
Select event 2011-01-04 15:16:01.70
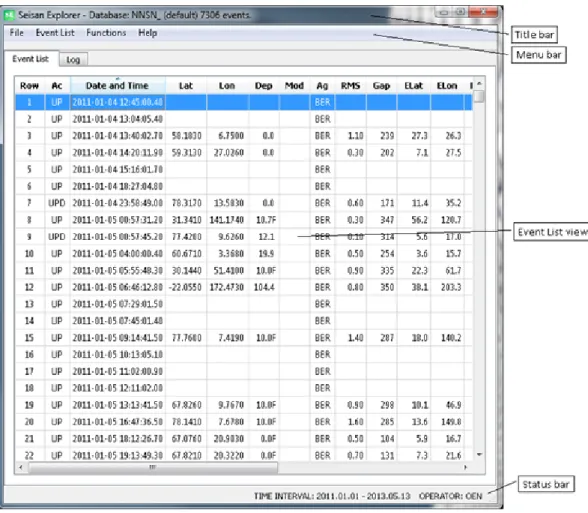tap(244, 170)
